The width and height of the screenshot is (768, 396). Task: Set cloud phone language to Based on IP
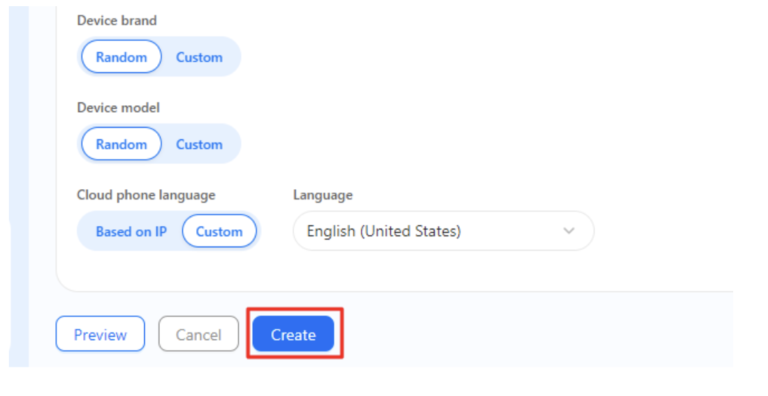click(x=131, y=231)
